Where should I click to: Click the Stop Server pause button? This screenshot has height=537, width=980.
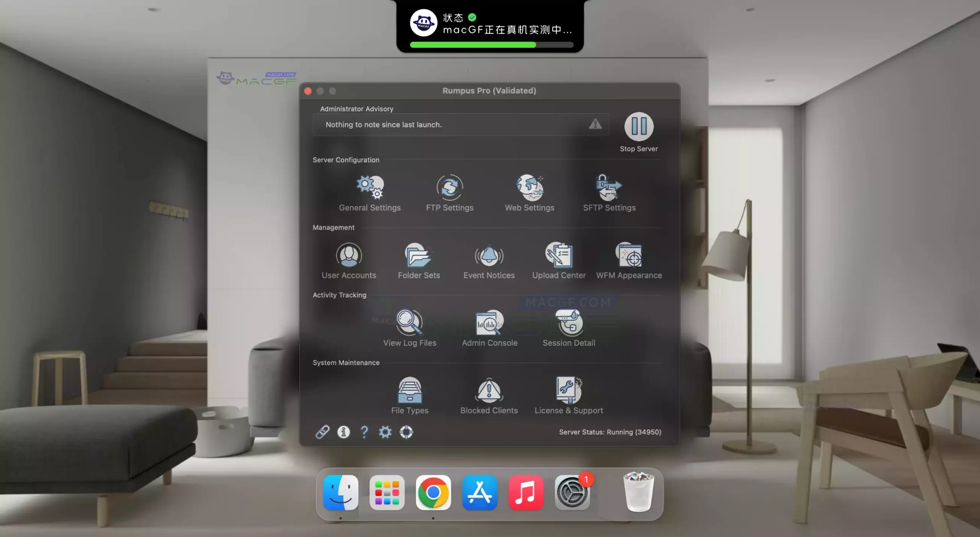pyautogui.click(x=639, y=126)
